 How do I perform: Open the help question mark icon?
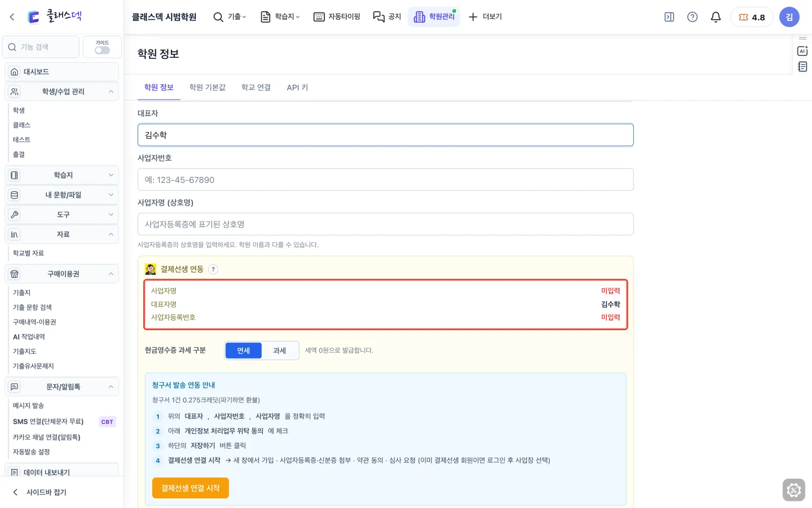[x=692, y=17]
